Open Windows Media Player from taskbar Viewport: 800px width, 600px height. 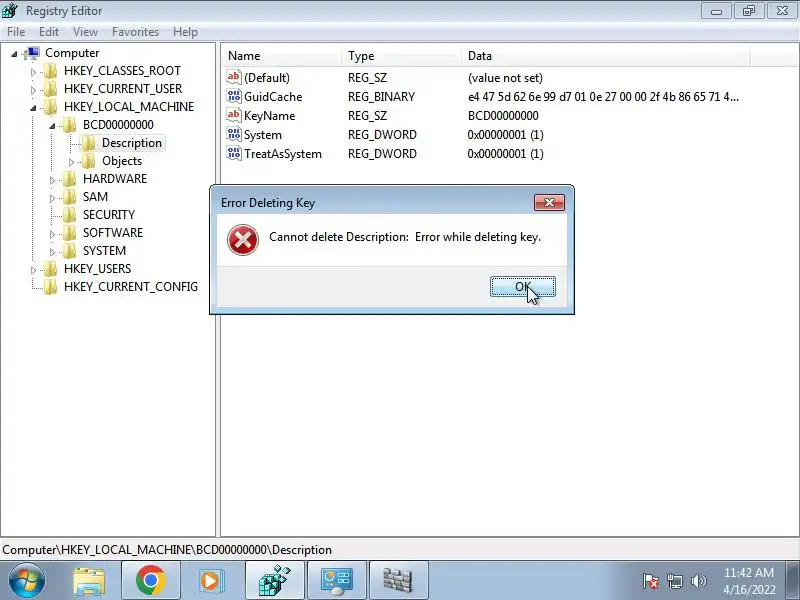(x=211, y=581)
